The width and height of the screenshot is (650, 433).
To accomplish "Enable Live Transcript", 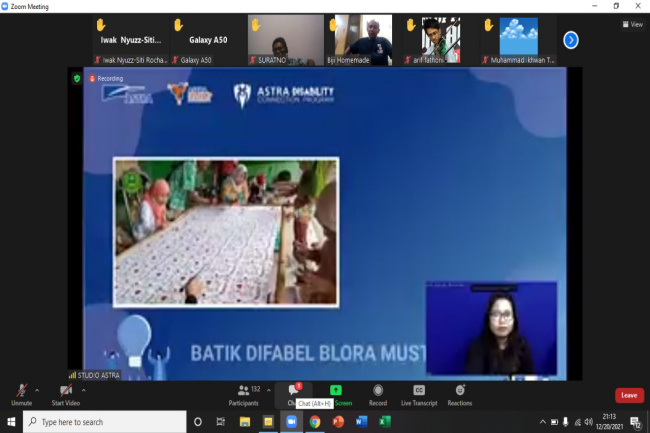I will (x=419, y=395).
